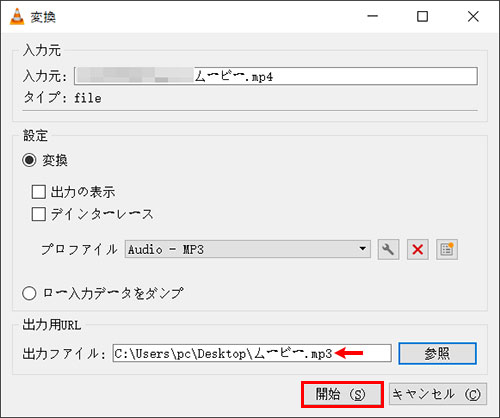This screenshot has width=500, height=418.
Task: Minimize the 変換 window
Action: [373, 16]
